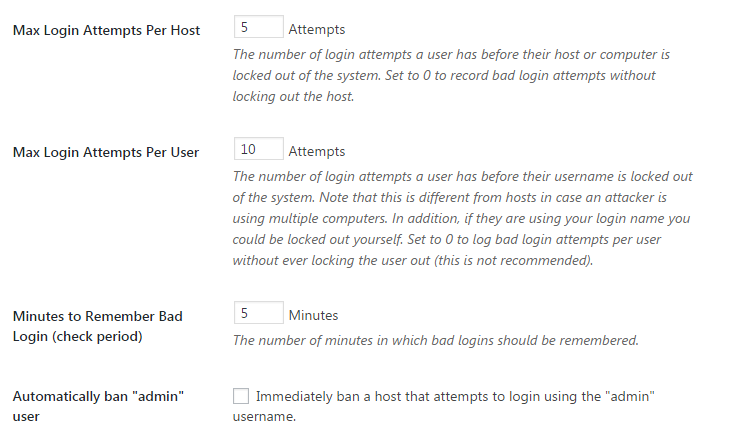
Task: Click the "Max Login Attempts Per User" label
Action: click(x=105, y=152)
